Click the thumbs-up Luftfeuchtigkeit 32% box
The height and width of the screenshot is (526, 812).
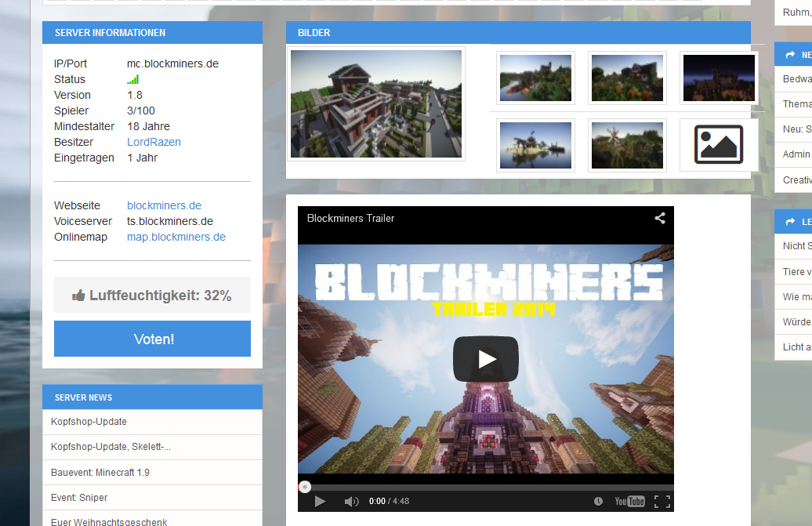coord(152,296)
